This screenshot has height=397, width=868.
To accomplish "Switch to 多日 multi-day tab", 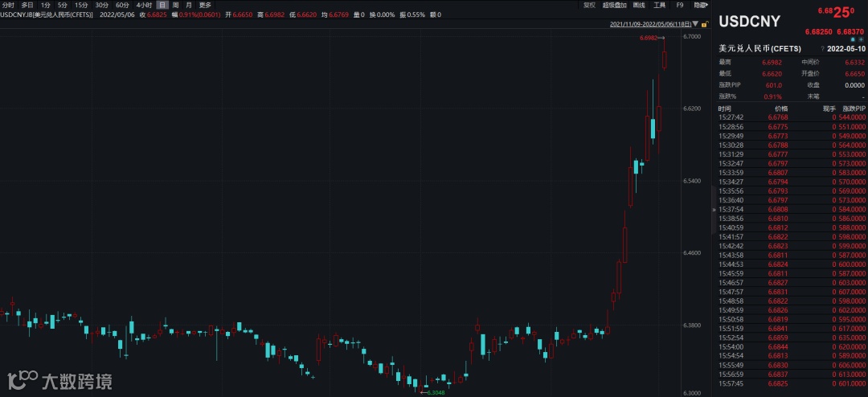I will (x=27, y=5).
